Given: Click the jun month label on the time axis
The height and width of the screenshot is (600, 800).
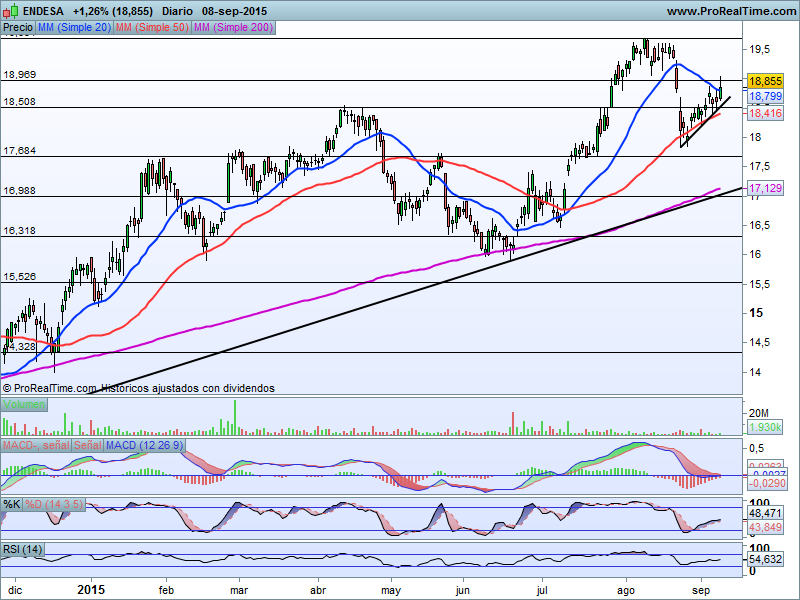Looking at the screenshot, I should 462,590.
